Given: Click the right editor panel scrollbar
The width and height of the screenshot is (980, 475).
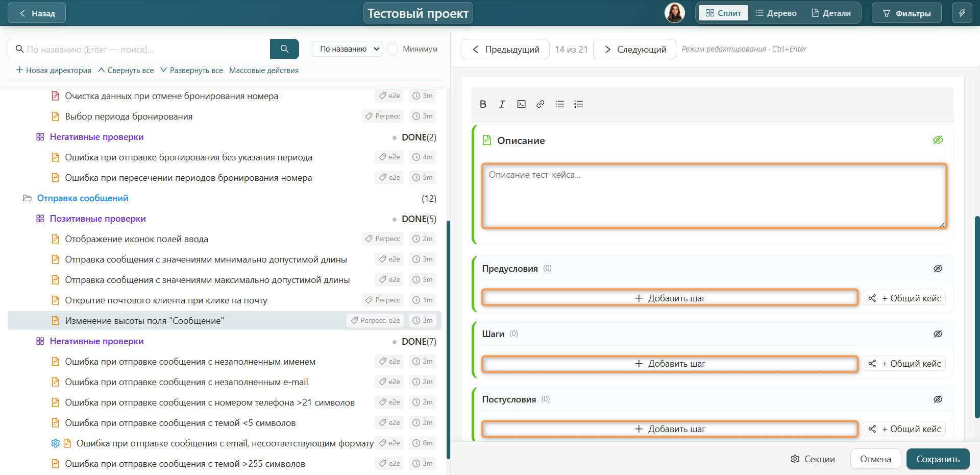Looking at the screenshot, I should tap(977, 317).
